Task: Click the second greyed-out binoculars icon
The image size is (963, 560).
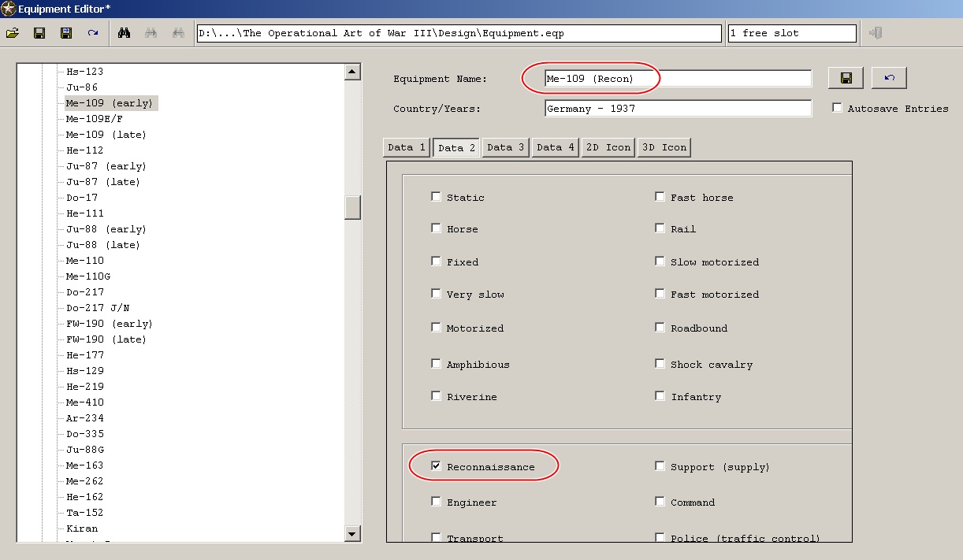Action: 178,33
